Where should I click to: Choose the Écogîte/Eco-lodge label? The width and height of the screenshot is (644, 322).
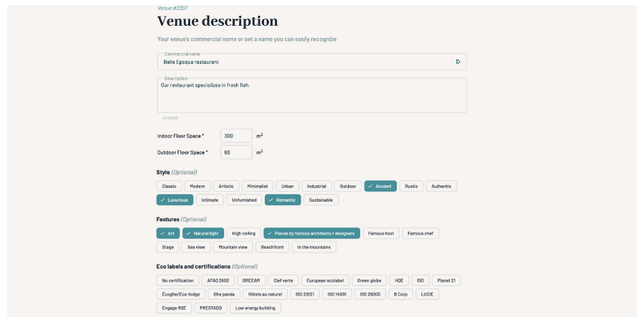tap(181, 294)
